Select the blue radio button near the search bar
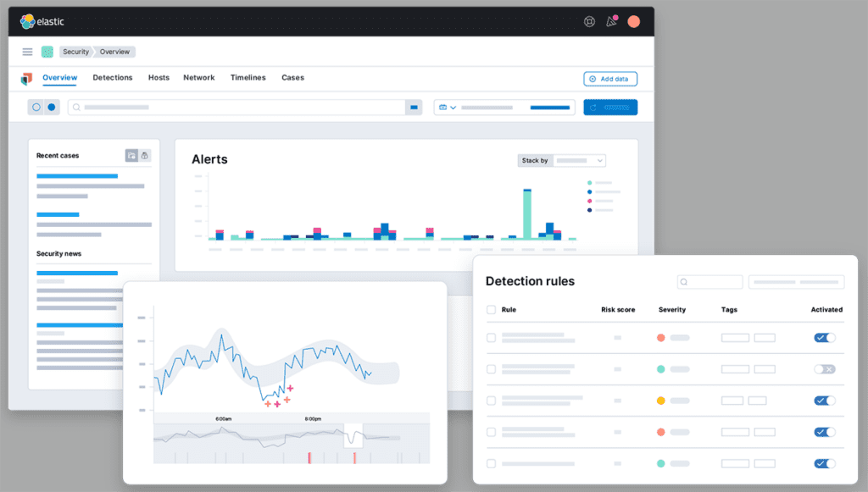The height and width of the screenshot is (492, 868). [51, 107]
